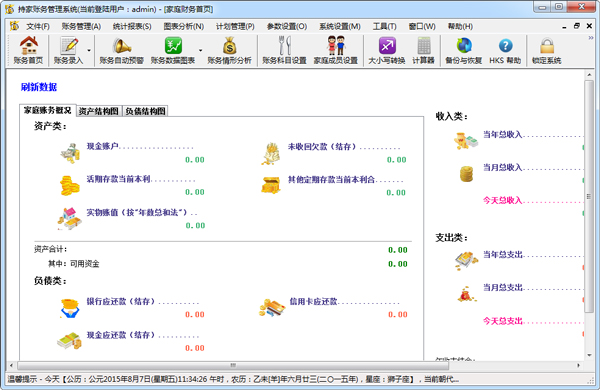600x390 pixels.
Task: Click the 其他定期存款 treasure chest icon
Action: (x=271, y=185)
